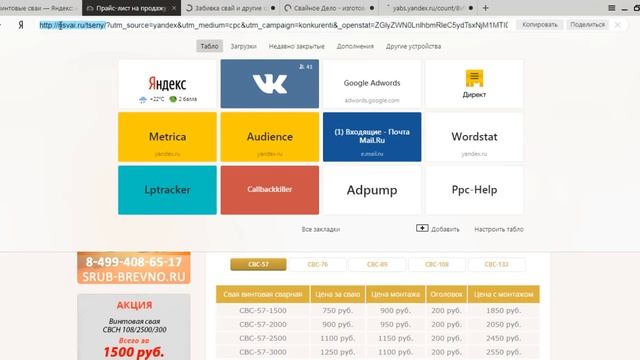
Task: Click the Поделиться button in address bar
Action: click(587, 25)
